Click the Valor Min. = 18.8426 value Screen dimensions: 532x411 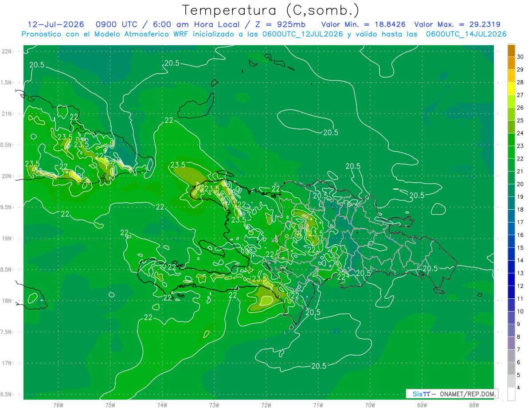pos(364,24)
